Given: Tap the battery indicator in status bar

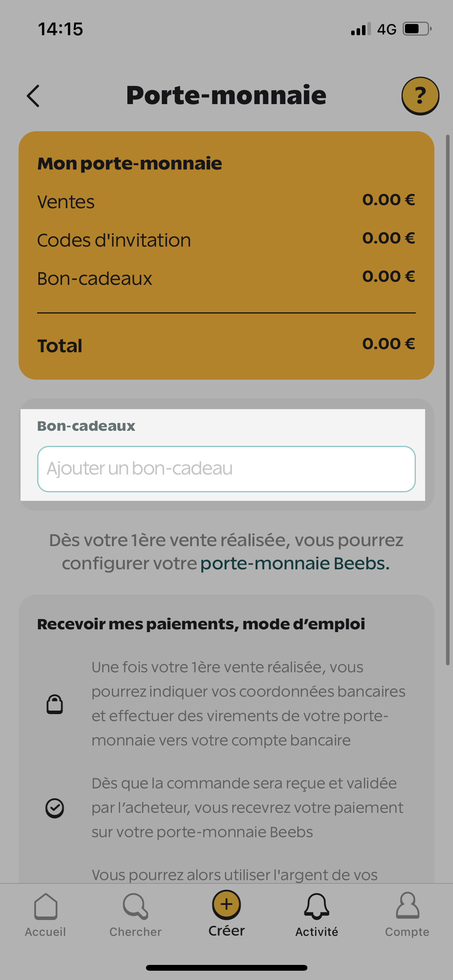Looking at the screenshot, I should [x=417, y=29].
